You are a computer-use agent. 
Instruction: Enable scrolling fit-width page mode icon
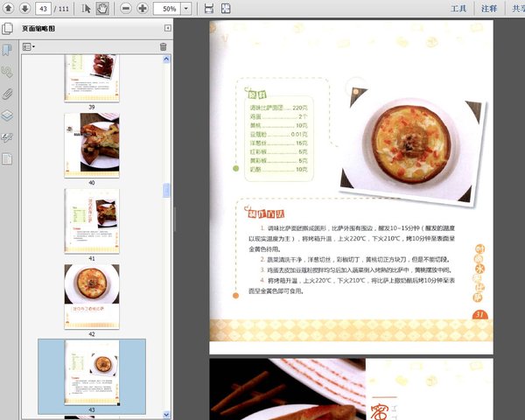(x=209, y=9)
